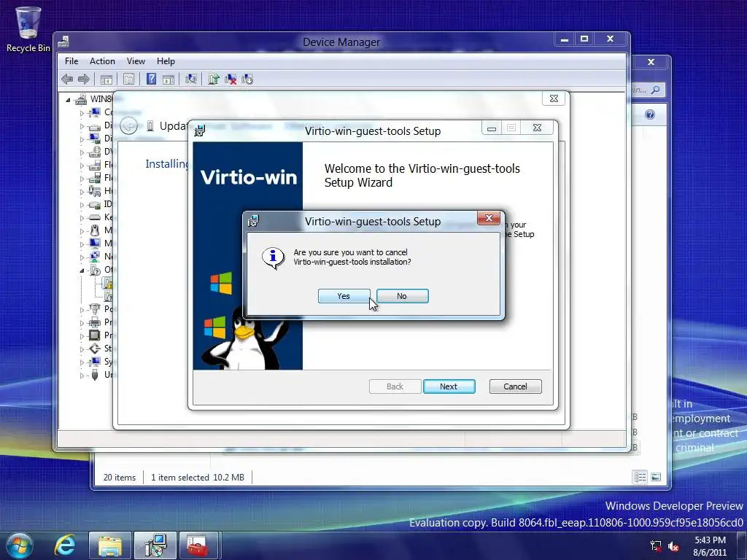Click the Disable device toolbar icon with down arrow
This screenshot has height=560, width=747.
click(247, 79)
